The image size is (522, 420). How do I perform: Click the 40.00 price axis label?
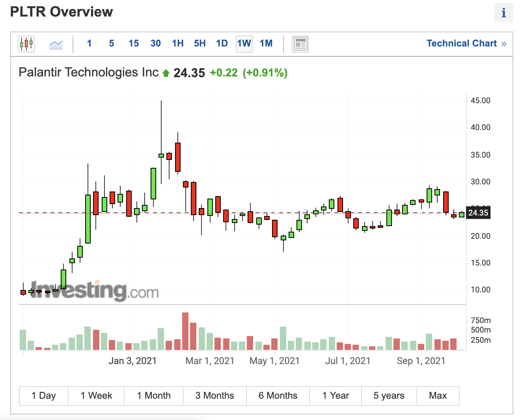481,127
